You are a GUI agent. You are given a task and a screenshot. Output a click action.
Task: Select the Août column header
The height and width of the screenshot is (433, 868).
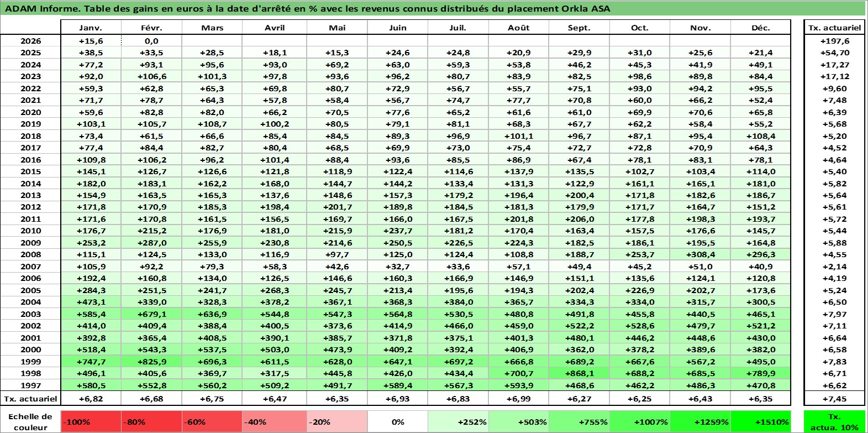(518, 28)
